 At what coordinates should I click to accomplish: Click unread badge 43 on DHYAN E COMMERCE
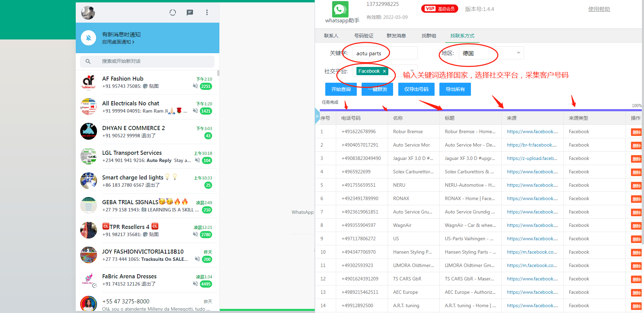coord(208,136)
